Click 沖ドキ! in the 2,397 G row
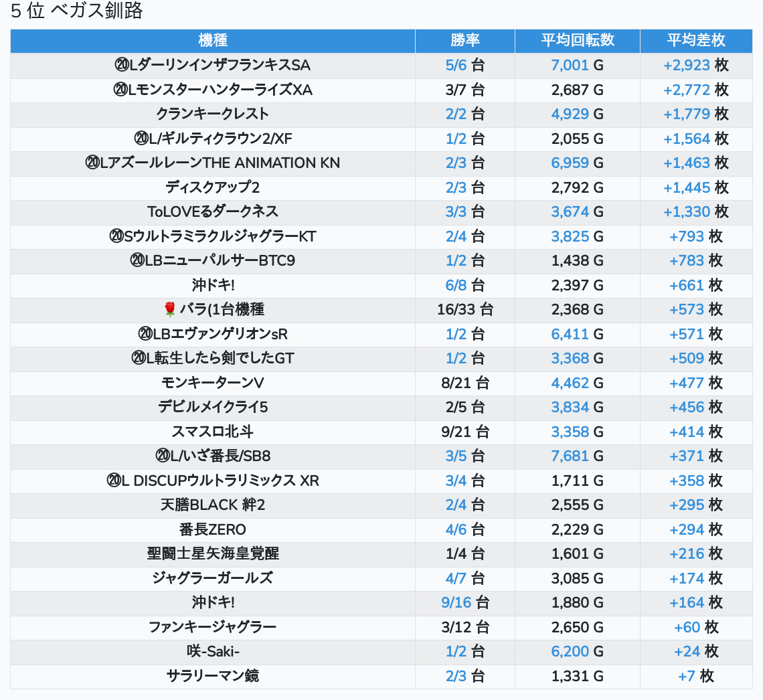The width and height of the screenshot is (763, 700). tap(213, 285)
